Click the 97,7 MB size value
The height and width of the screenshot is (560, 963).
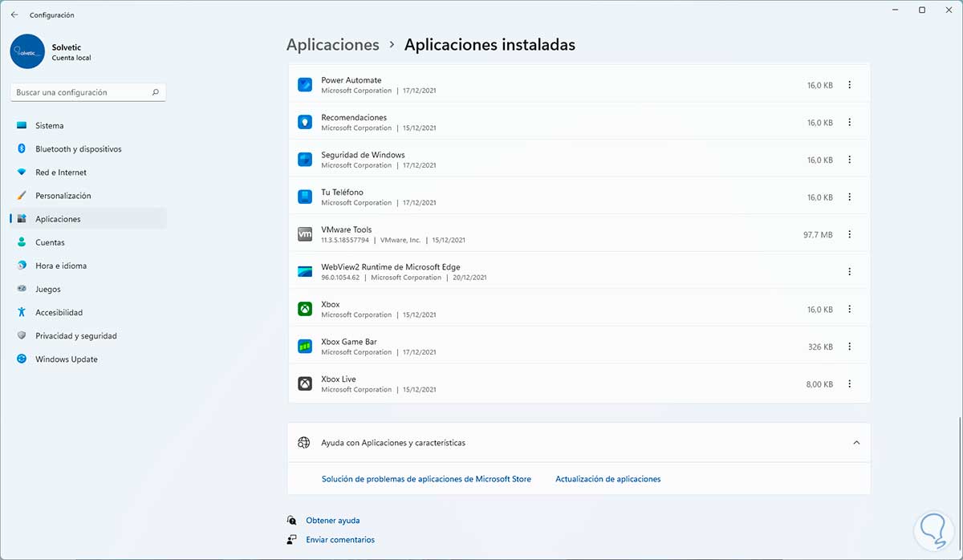(818, 234)
